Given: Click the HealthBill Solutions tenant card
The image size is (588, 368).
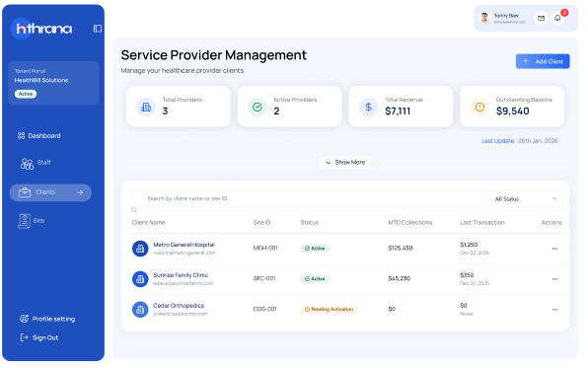Looking at the screenshot, I should click(53, 83).
